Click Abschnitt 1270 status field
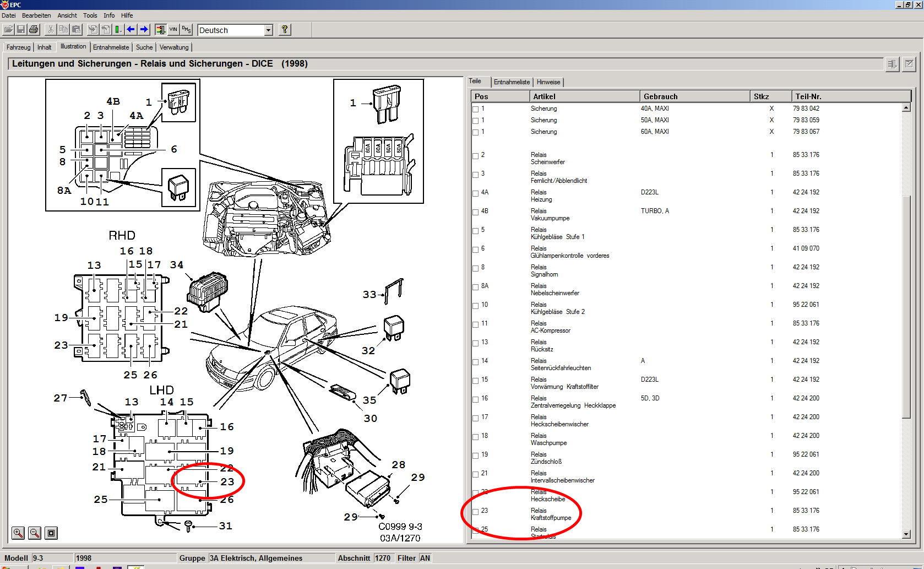This screenshot has height=569, width=924. [x=383, y=558]
